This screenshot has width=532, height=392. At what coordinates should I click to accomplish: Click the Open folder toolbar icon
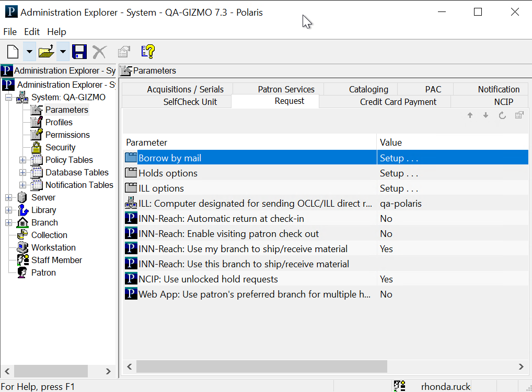[x=46, y=52]
